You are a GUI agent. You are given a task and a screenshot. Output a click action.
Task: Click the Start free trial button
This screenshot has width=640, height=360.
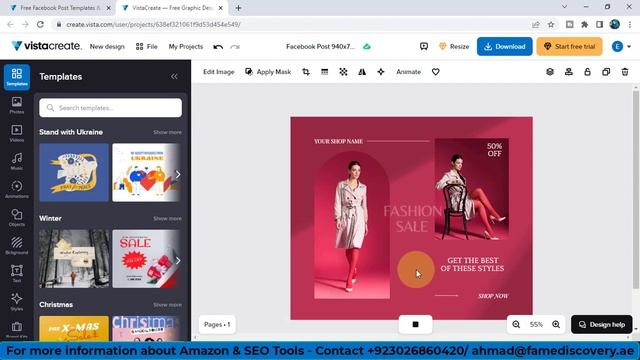569,47
